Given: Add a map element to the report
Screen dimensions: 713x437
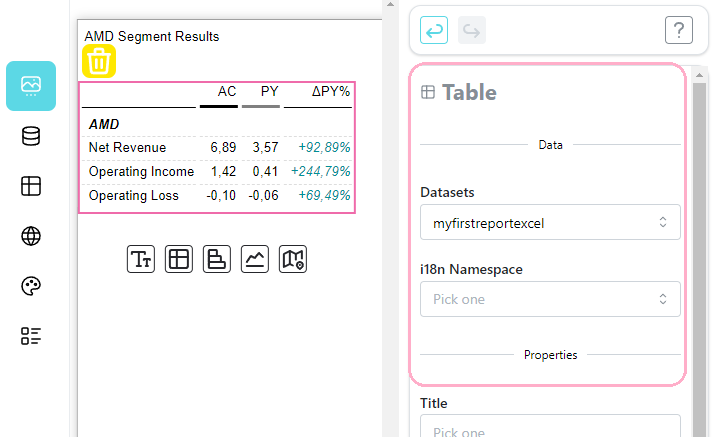Looking at the screenshot, I should 293,259.
